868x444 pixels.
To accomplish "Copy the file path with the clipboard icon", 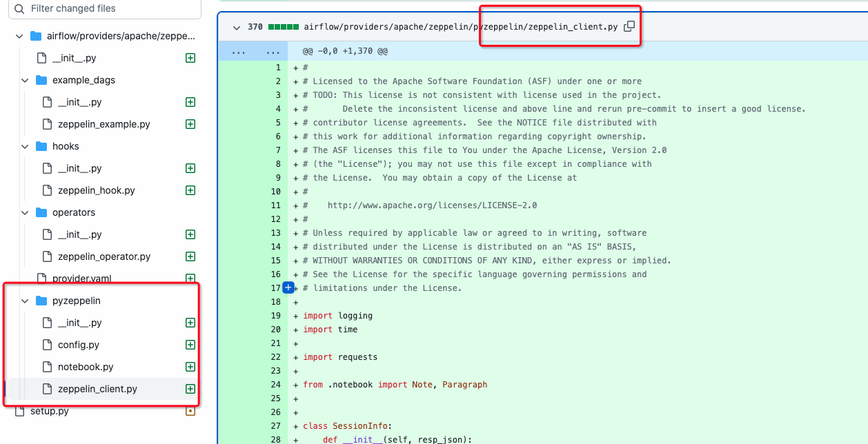I will click(x=629, y=27).
